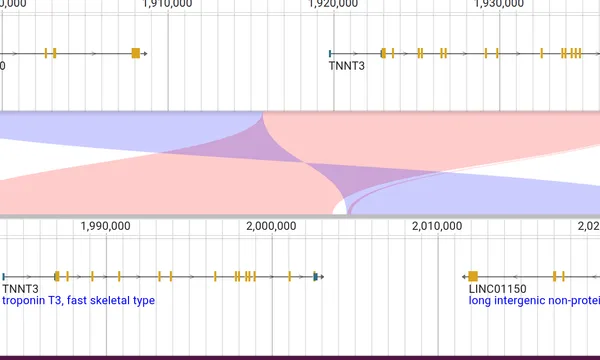Click the 2,000,000 position label on bottom ruler

[271, 226]
